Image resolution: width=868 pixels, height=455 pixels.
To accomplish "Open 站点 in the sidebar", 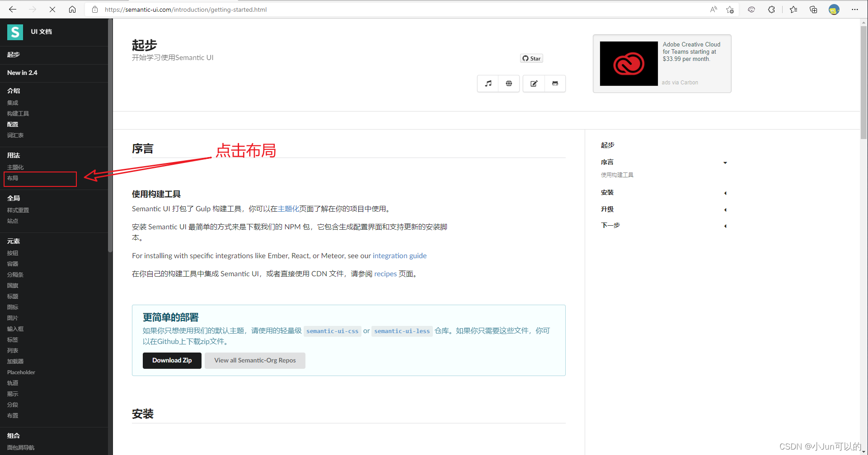I will point(13,221).
